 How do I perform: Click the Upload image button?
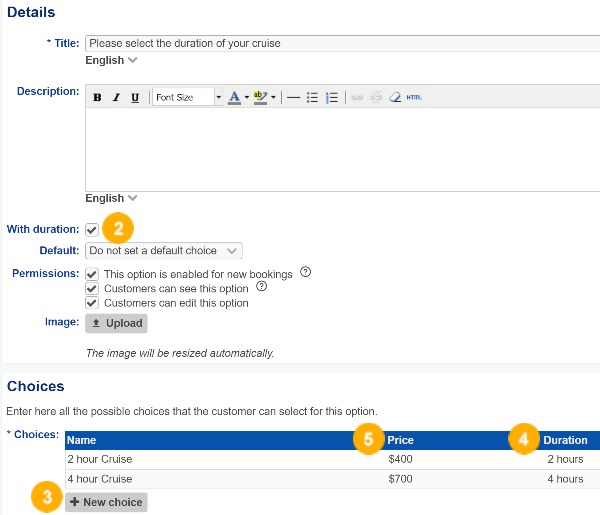click(x=116, y=323)
